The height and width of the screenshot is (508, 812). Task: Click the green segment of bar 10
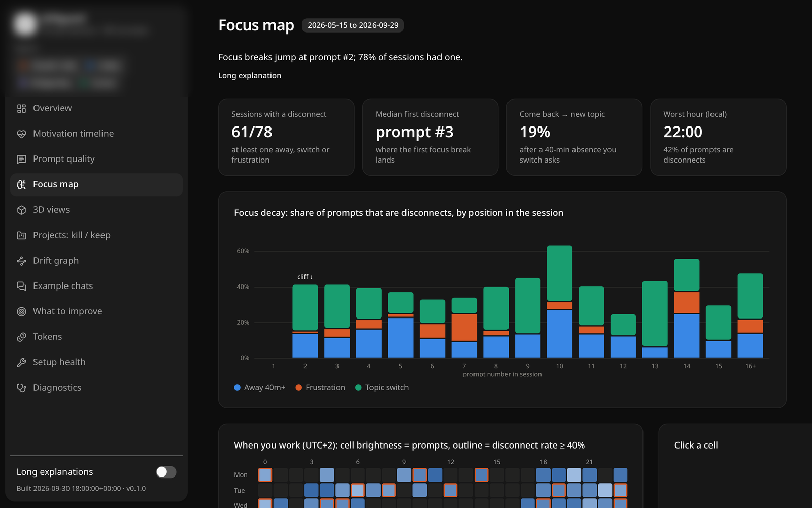pos(559,273)
